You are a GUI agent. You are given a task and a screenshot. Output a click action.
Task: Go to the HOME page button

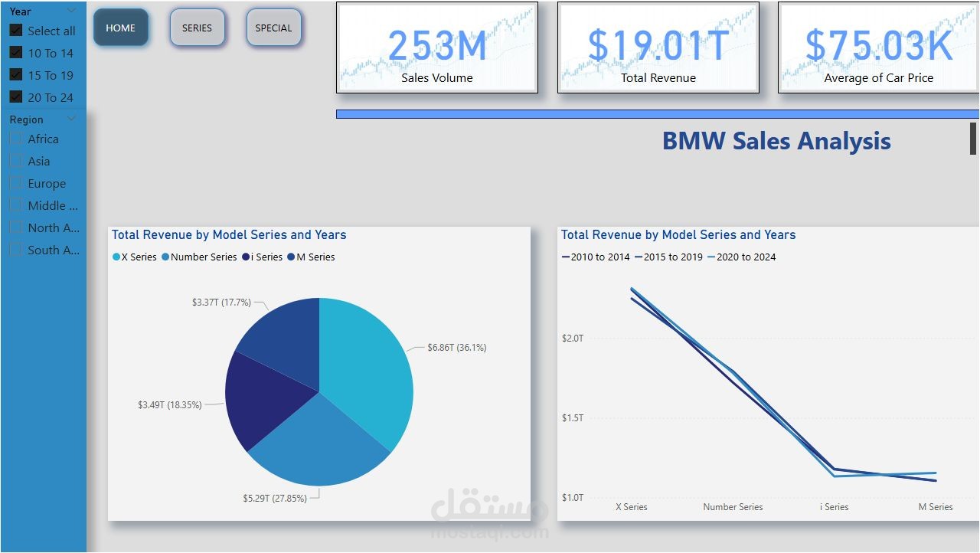click(x=121, y=28)
